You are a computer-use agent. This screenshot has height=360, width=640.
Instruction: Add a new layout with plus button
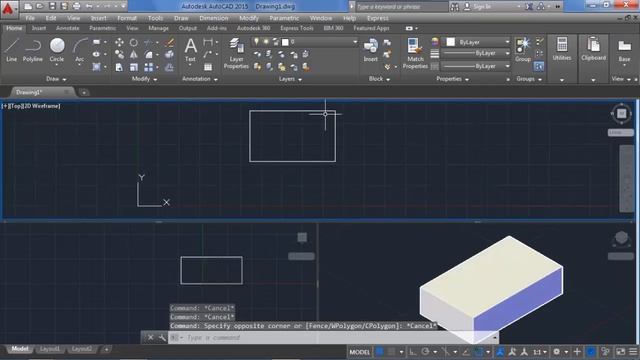click(x=107, y=349)
